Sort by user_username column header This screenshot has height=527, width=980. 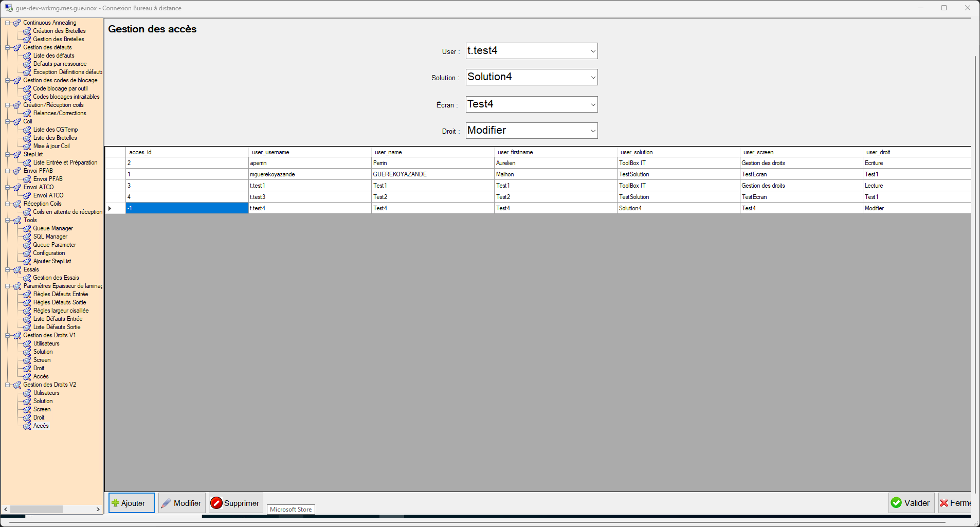coord(309,152)
